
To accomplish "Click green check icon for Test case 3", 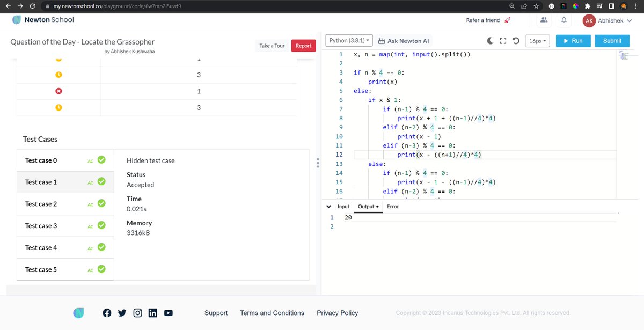I will click(x=101, y=225).
